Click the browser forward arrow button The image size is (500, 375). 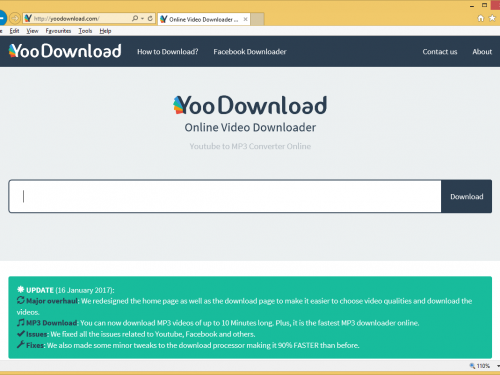coord(15,18)
